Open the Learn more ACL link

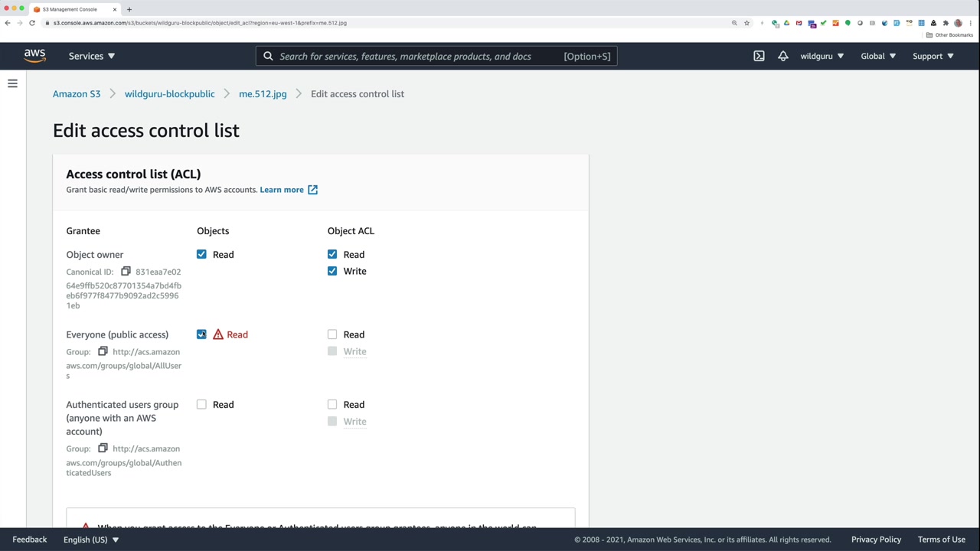pos(289,190)
